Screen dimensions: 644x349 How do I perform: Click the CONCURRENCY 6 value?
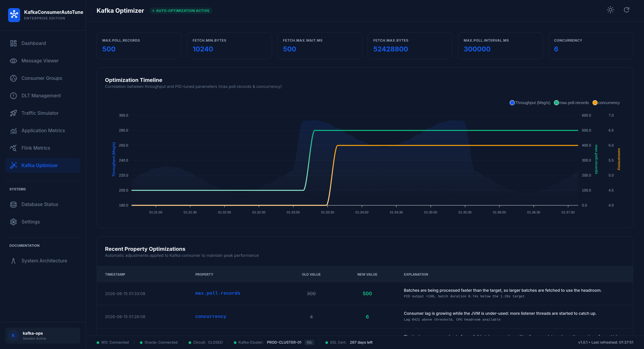point(556,49)
